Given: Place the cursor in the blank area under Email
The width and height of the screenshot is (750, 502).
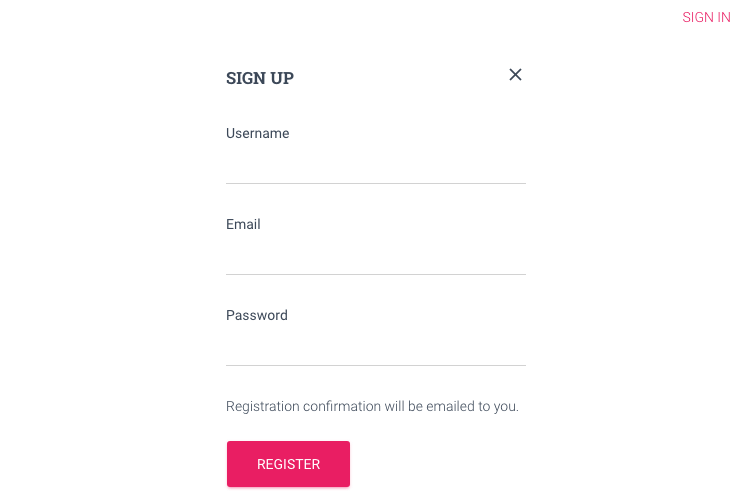Looking at the screenshot, I should pyautogui.click(x=375, y=256).
